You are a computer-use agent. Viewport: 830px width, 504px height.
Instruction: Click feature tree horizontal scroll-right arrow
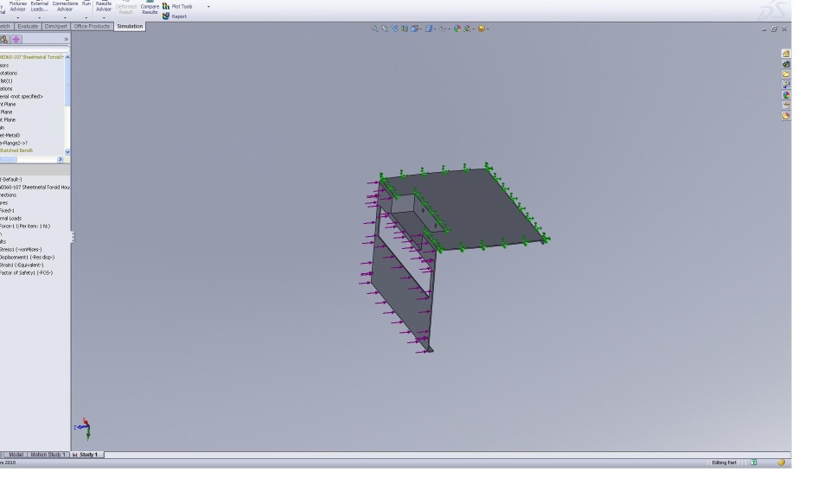point(61,159)
